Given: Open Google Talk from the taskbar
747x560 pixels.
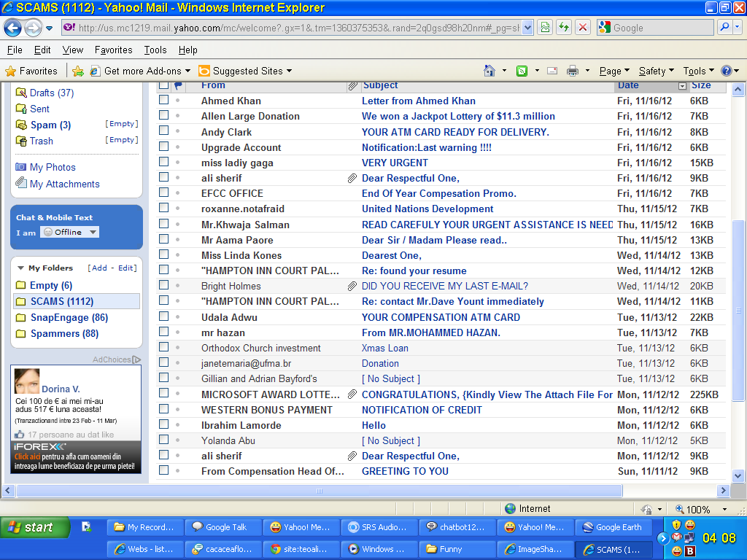Looking at the screenshot, I should click(x=223, y=527).
